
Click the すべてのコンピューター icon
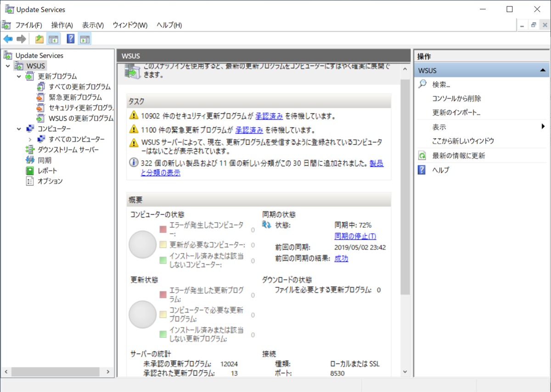point(41,139)
